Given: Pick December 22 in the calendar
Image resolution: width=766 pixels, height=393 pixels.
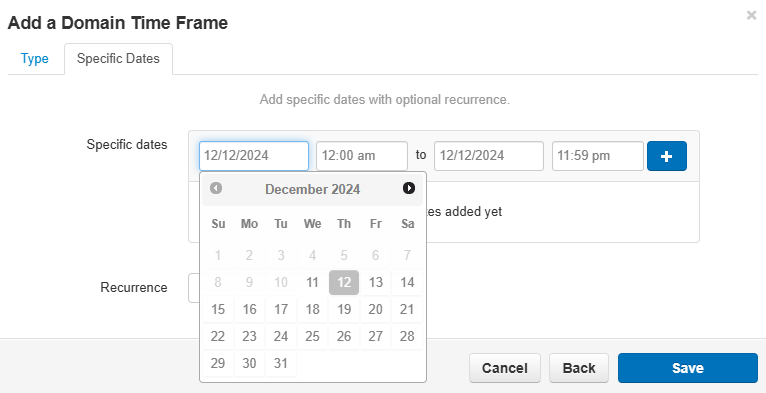Looking at the screenshot, I should [218, 336].
